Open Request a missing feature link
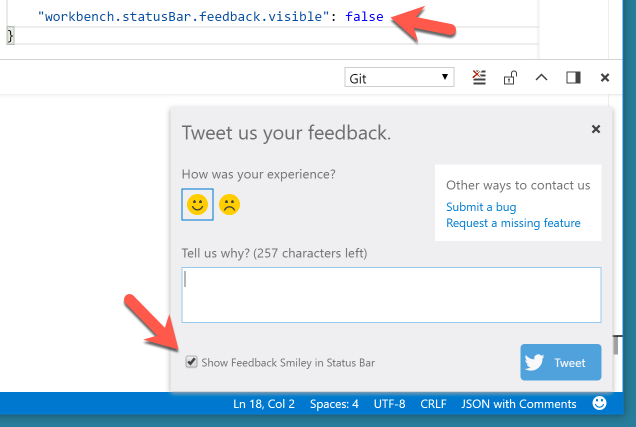Image resolution: width=636 pixels, height=427 pixels. click(x=513, y=223)
